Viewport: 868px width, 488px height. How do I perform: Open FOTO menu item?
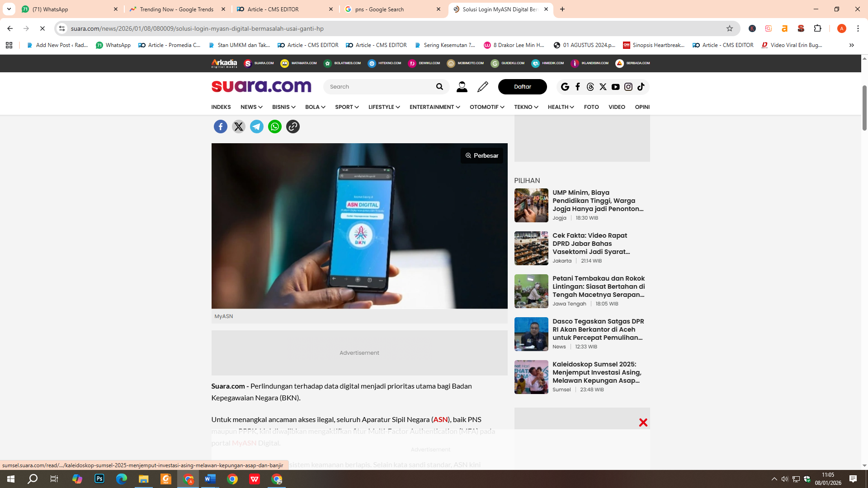pyautogui.click(x=591, y=107)
